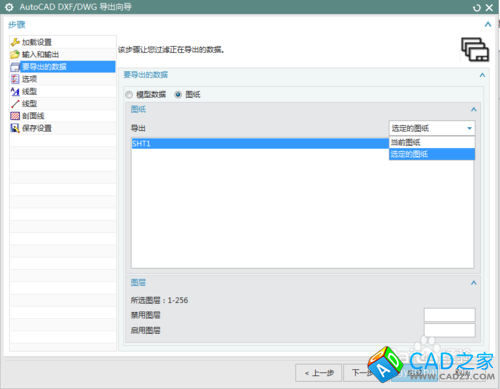The image size is (500, 389).
Task: Close the export wizard dialog
Action: point(489,7)
